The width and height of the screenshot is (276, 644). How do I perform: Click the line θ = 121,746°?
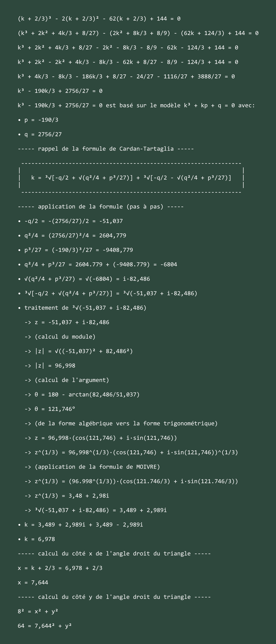click(x=50, y=409)
